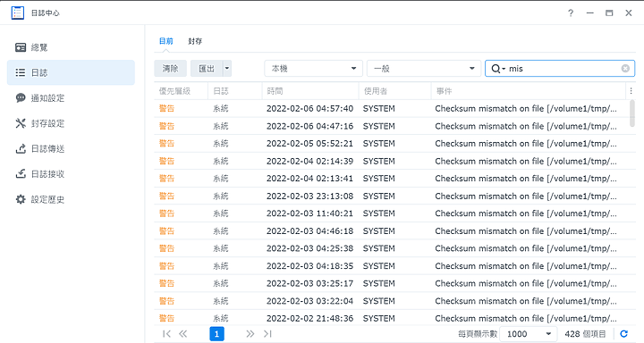Open the 本機 source dropdown

pos(313,69)
